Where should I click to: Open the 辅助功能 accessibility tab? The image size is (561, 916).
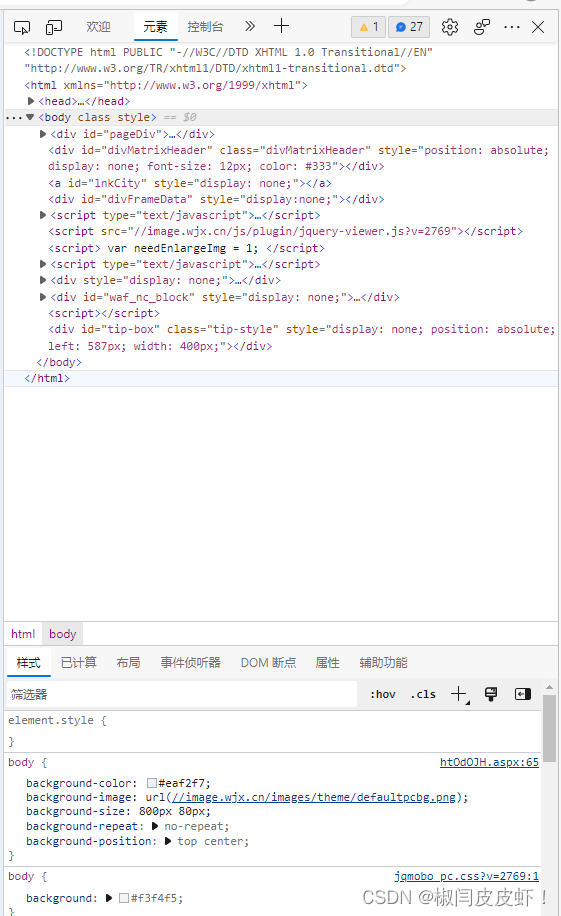click(x=383, y=662)
